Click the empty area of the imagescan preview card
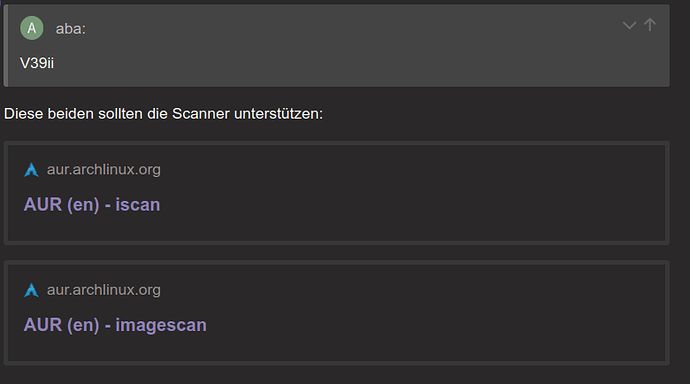The image size is (690, 384). (x=436, y=313)
